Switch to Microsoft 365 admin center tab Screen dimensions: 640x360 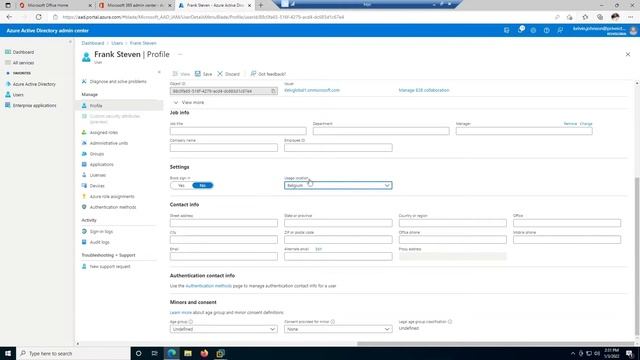[x=136, y=5]
